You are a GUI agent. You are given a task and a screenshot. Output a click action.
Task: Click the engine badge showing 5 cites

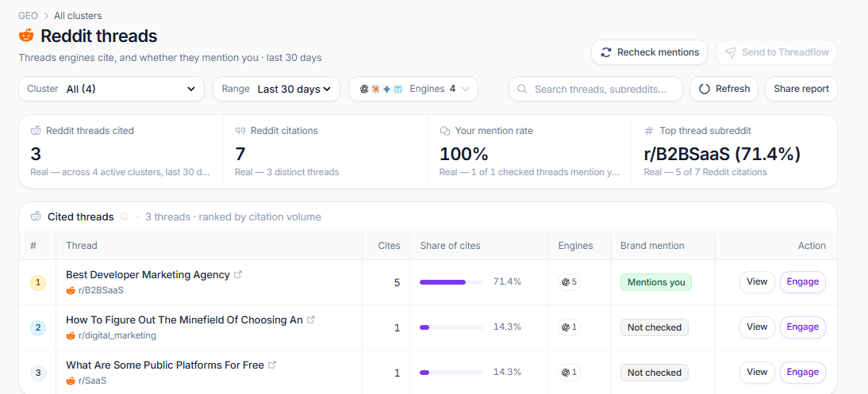coord(569,282)
